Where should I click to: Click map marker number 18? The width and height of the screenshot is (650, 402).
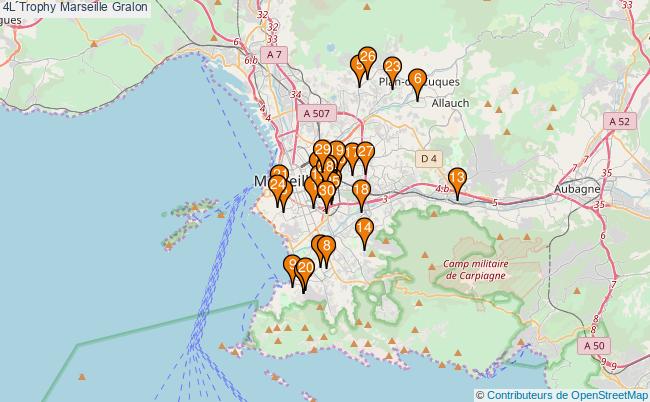point(361,190)
